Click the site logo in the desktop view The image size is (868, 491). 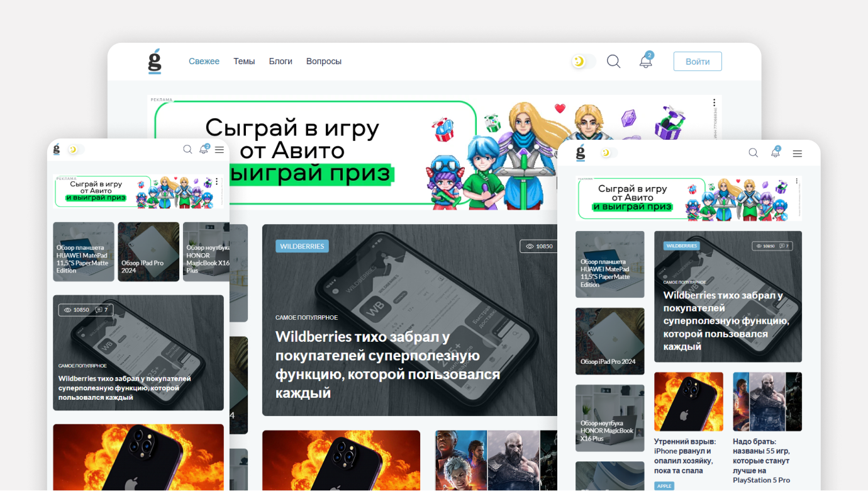coord(155,61)
